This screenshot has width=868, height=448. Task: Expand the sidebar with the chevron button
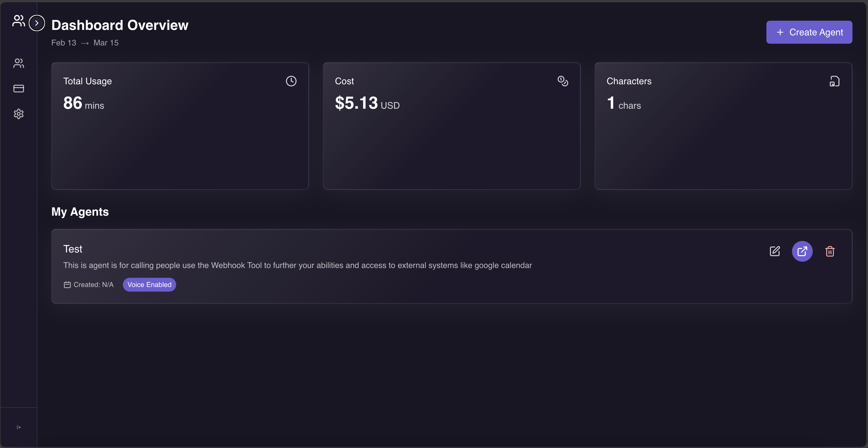coord(37,23)
